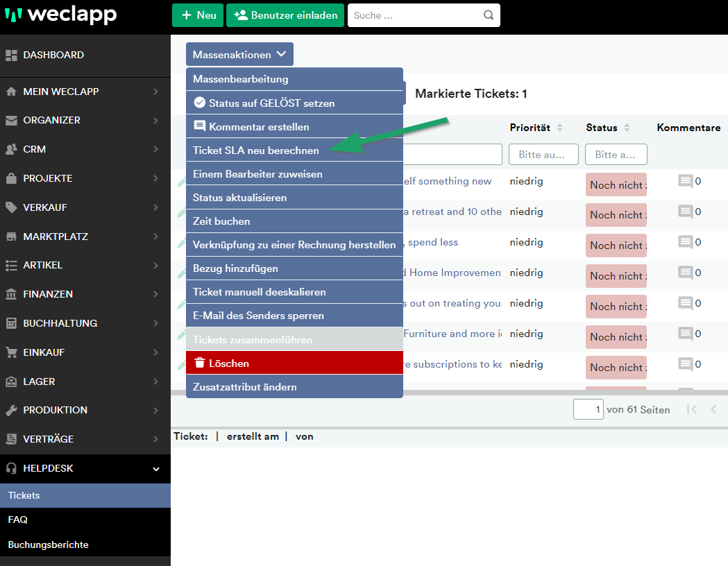This screenshot has height=566, width=728.
Task: Click comment icon in 'retreat and 10 othe' row
Action: 685,212
